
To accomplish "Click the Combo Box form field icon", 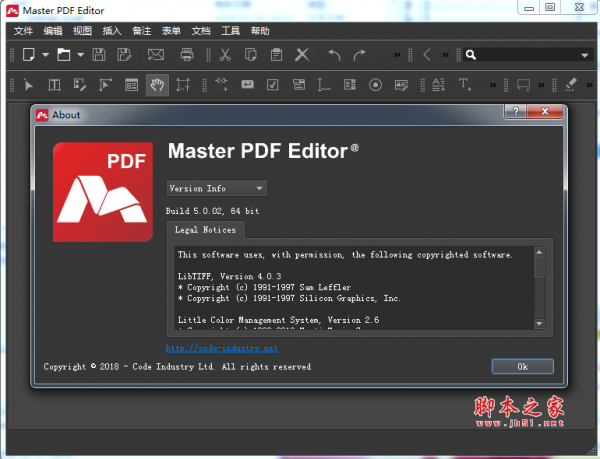I will point(299,85).
